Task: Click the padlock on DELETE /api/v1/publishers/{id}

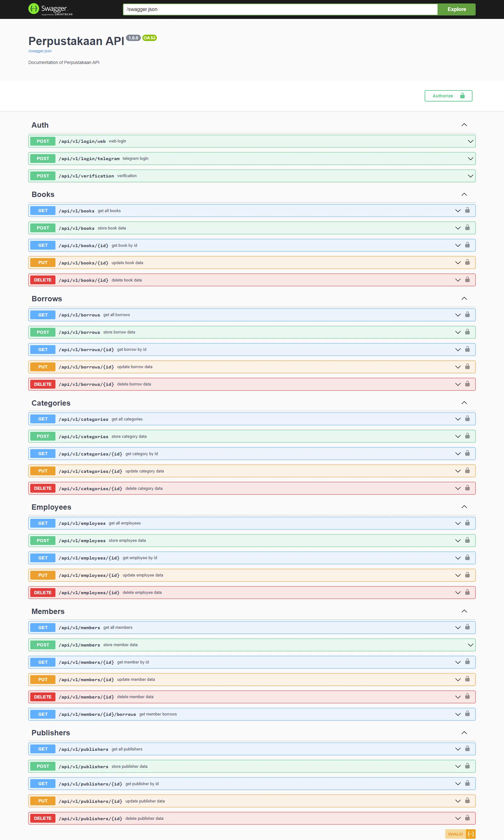Action: (x=467, y=818)
